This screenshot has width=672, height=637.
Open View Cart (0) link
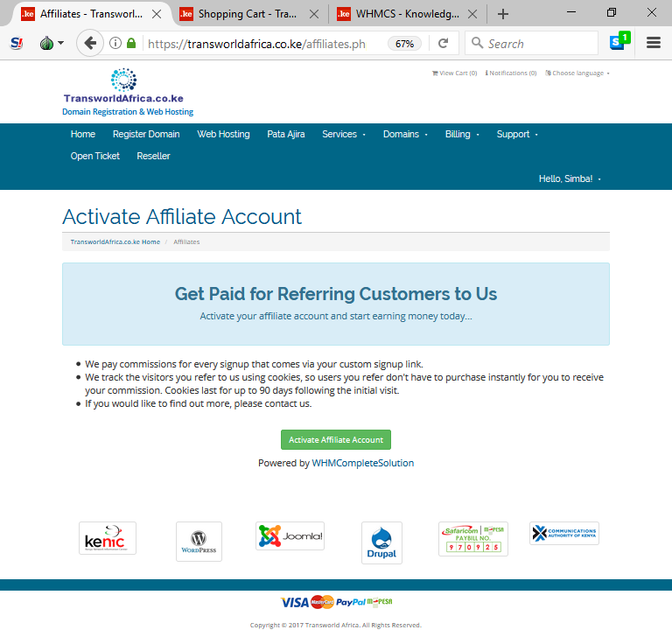point(454,73)
